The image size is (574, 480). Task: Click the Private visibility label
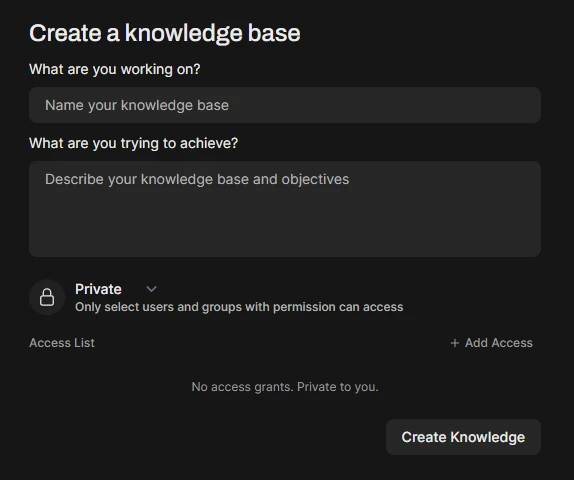click(98, 289)
